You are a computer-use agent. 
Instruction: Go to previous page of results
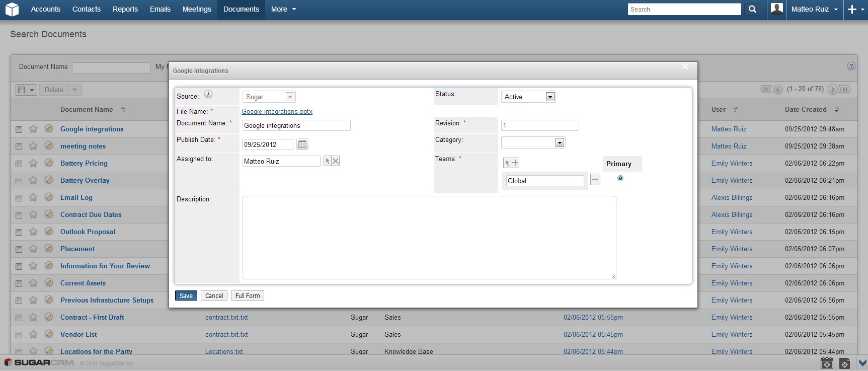[778, 90]
